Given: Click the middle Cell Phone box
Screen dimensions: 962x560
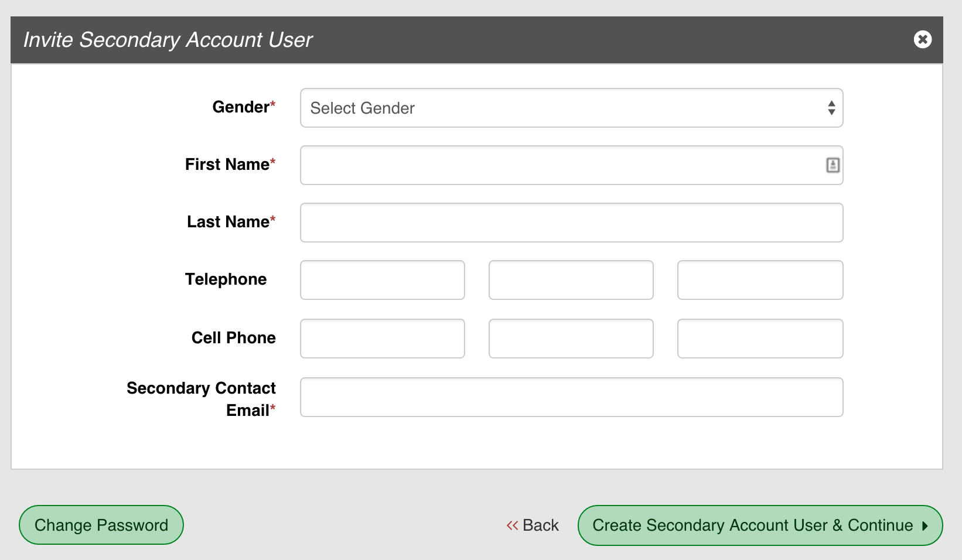Looking at the screenshot, I should coord(571,338).
